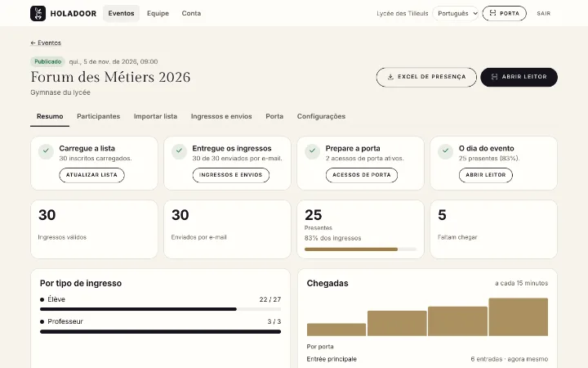Click the Gymnase du lycée location text

tap(60, 92)
